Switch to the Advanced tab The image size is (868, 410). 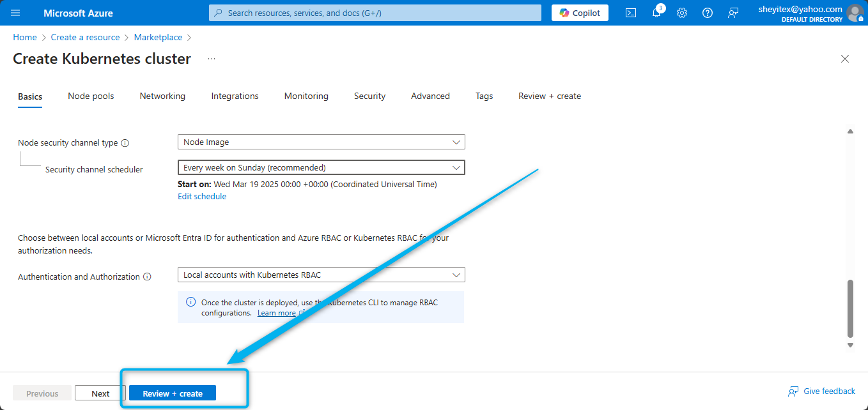coord(430,96)
